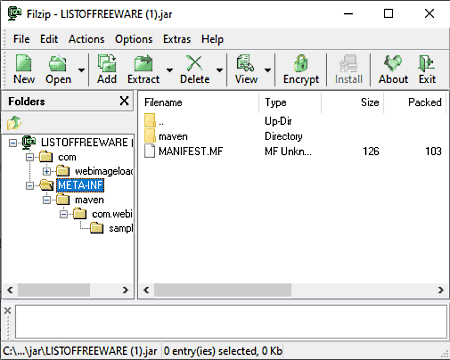Select the META-INF label in tree

80,185
